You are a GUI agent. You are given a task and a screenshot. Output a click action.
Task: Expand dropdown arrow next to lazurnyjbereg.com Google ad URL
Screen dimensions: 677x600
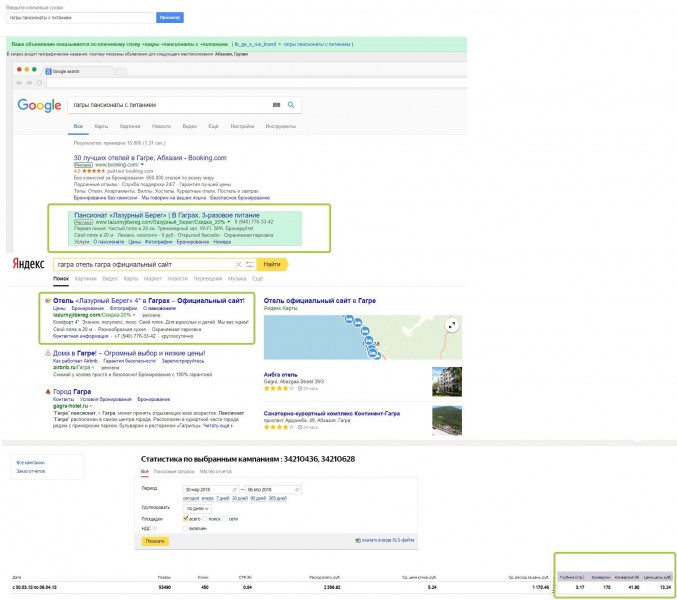pos(229,222)
